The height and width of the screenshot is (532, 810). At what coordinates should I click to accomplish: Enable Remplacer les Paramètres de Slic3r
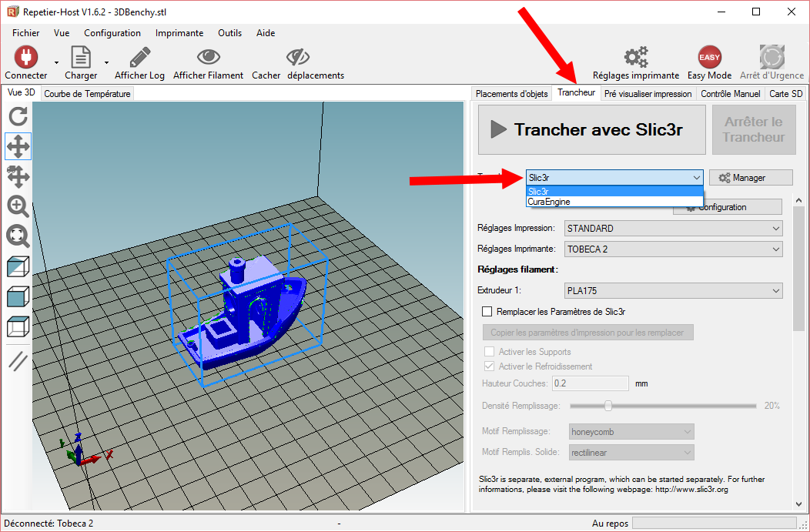pos(487,312)
